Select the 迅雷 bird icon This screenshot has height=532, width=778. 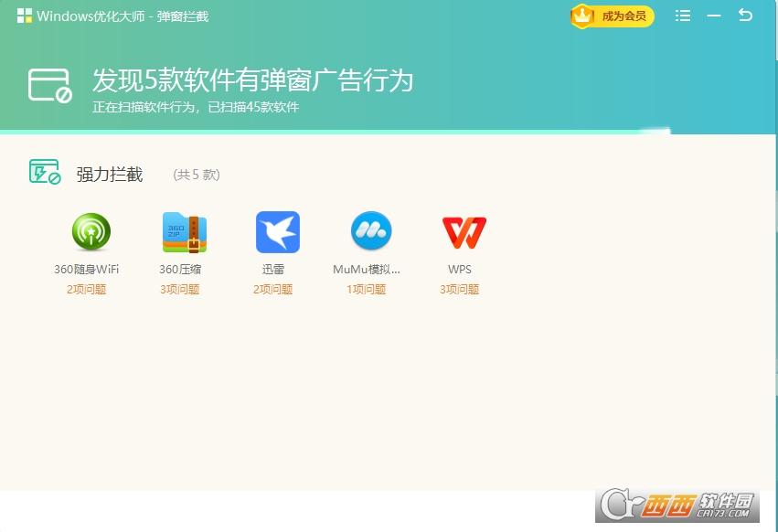pos(278,232)
